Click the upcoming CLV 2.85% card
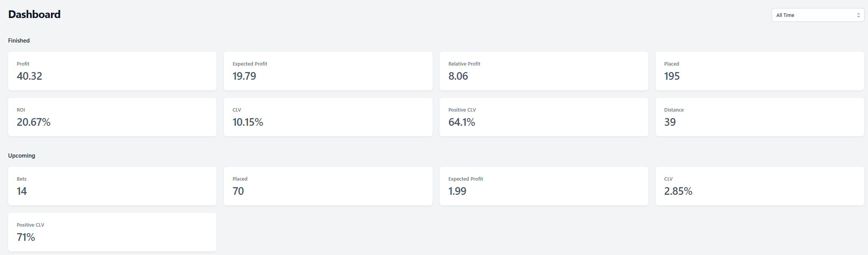 pos(760,186)
